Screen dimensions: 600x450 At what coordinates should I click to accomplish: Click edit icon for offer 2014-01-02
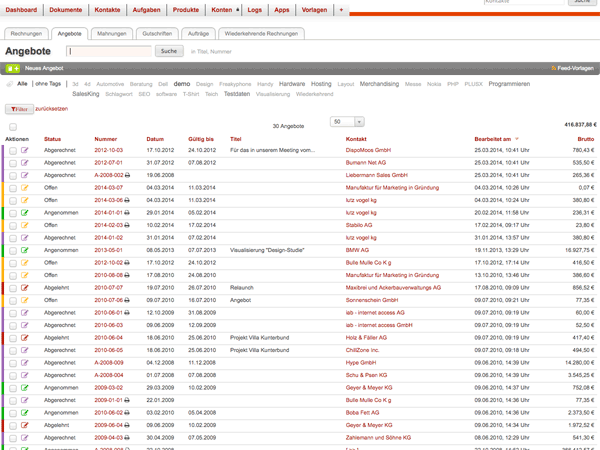tap(24, 238)
